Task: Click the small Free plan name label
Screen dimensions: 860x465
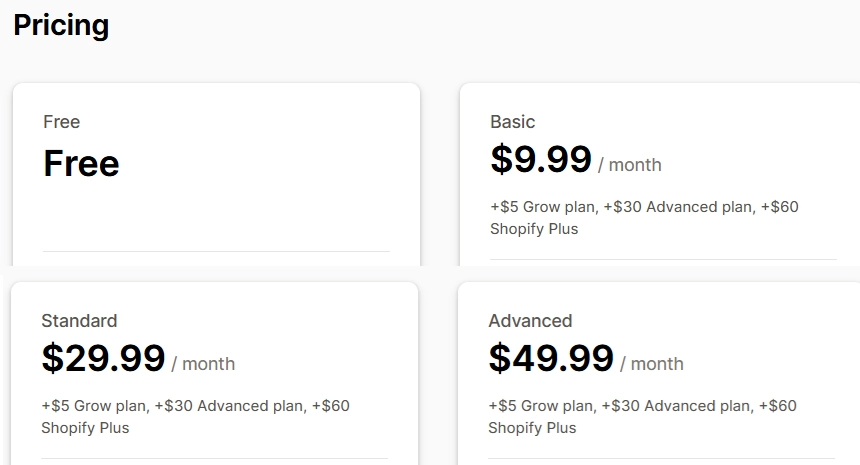Action: [61, 122]
